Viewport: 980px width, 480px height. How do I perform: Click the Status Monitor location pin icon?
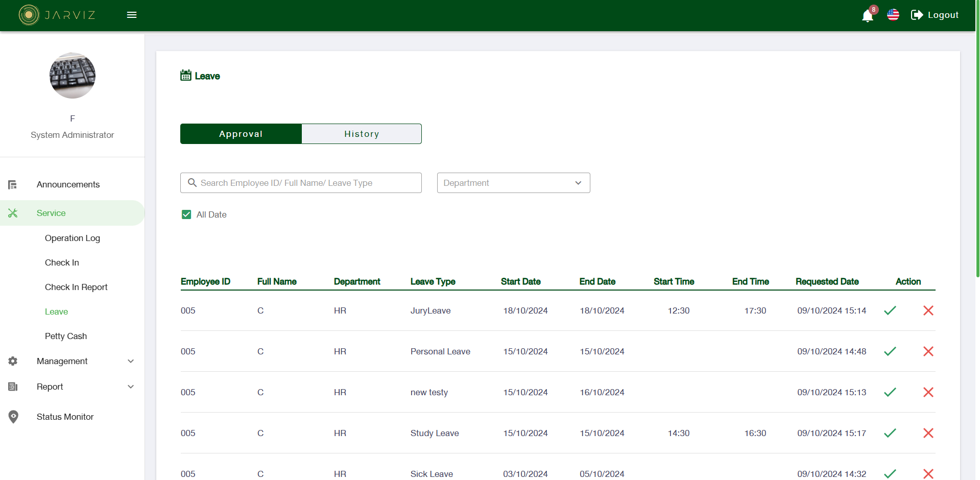pyautogui.click(x=13, y=417)
